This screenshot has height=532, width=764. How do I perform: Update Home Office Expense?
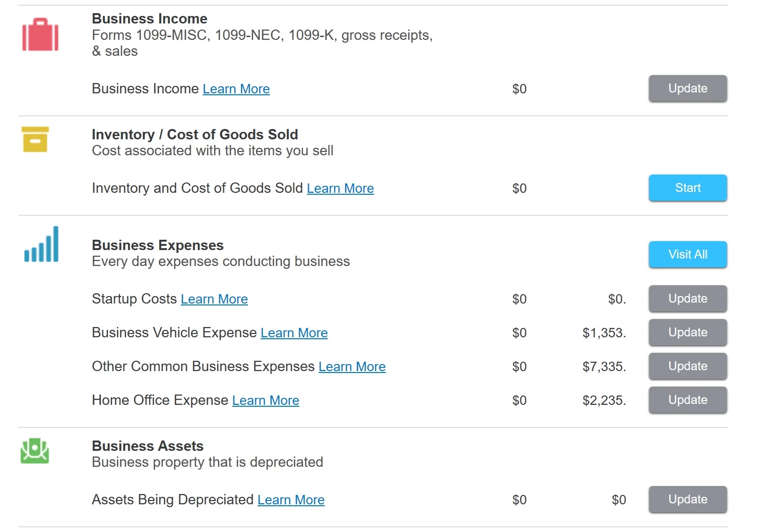687,400
